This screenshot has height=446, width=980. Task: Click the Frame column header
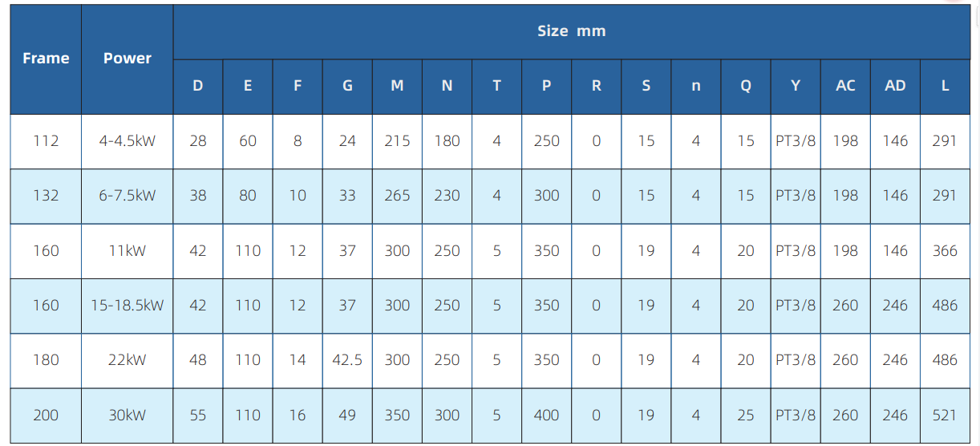[x=46, y=59]
